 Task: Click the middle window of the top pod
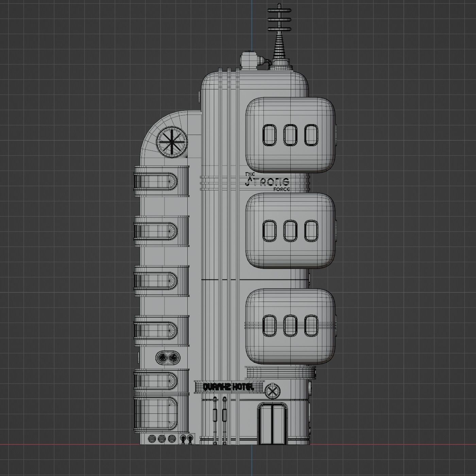coord(290,135)
